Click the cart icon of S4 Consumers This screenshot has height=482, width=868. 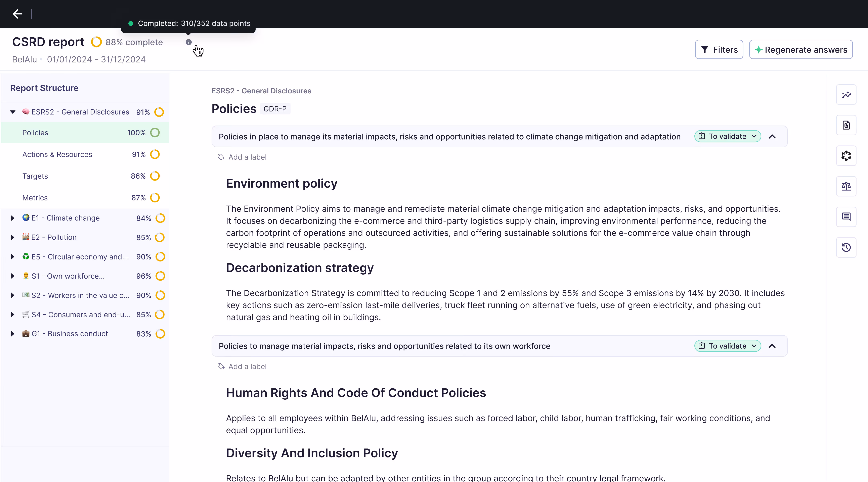[x=26, y=314]
